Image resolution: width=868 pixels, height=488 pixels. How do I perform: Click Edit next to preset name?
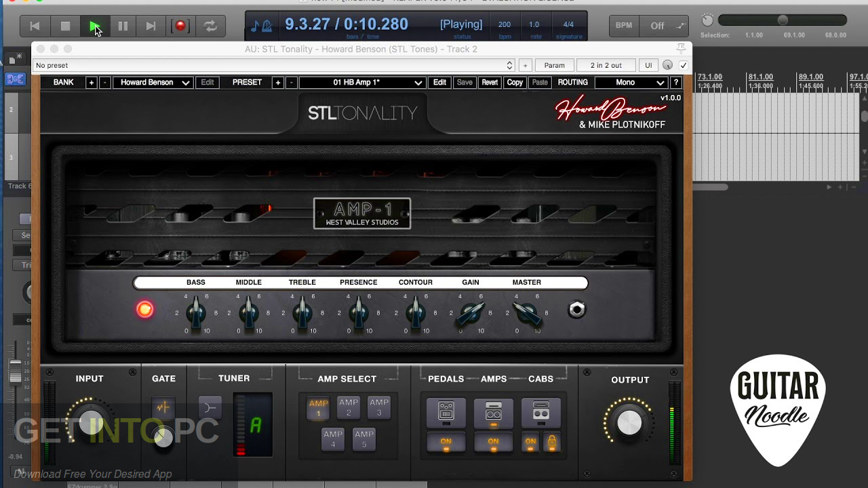click(x=439, y=83)
